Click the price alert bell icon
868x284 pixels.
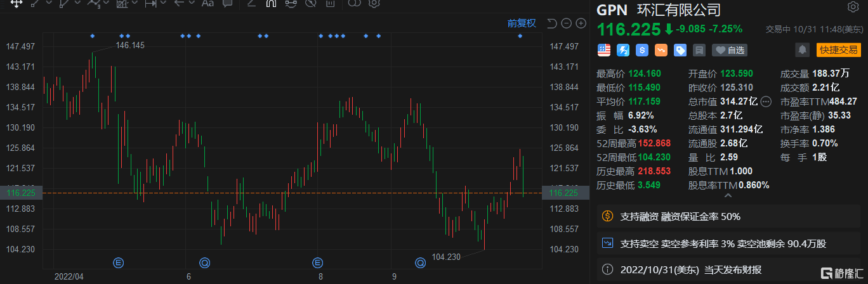803,50
